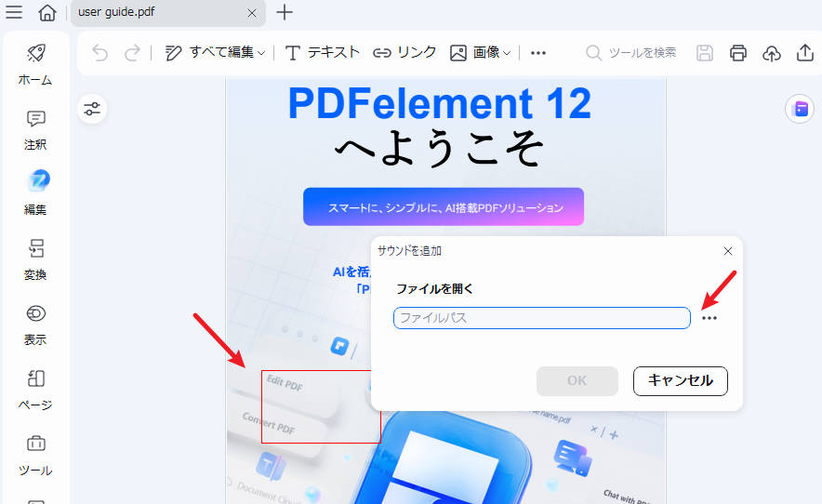Select the テキスト text tool
Image resolution: width=822 pixels, height=504 pixels.
click(x=323, y=52)
